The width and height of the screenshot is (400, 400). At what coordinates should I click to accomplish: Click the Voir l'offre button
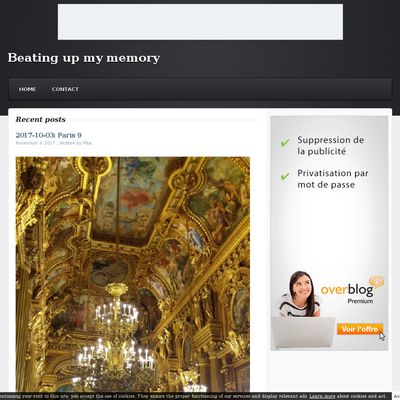click(x=360, y=329)
